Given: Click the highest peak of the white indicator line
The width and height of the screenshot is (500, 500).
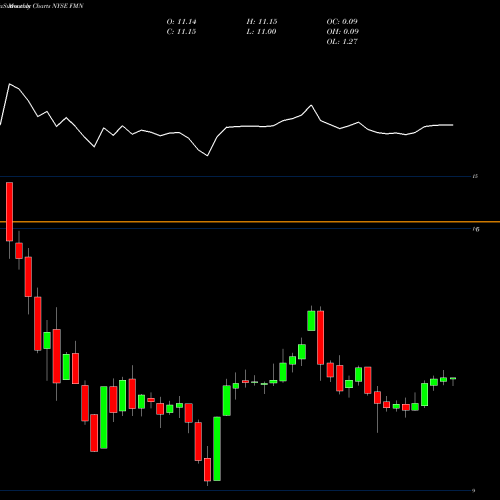Looking at the screenshot, I should coord(9,84).
